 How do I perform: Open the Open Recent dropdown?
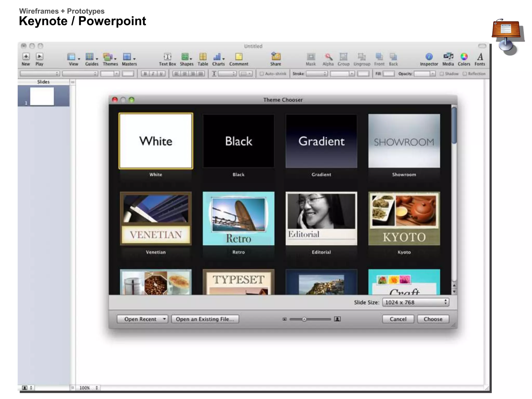point(142,319)
